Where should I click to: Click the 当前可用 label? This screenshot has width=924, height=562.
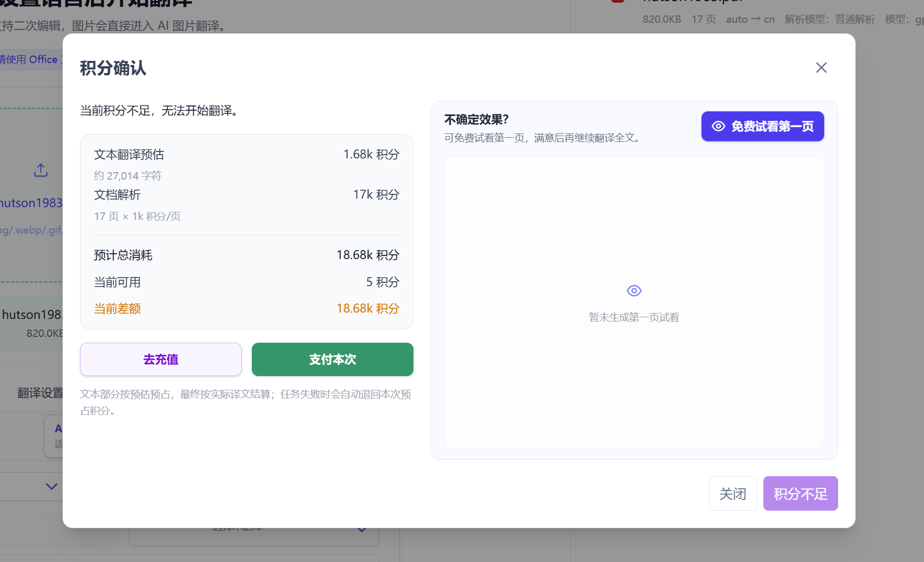[x=117, y=282]
